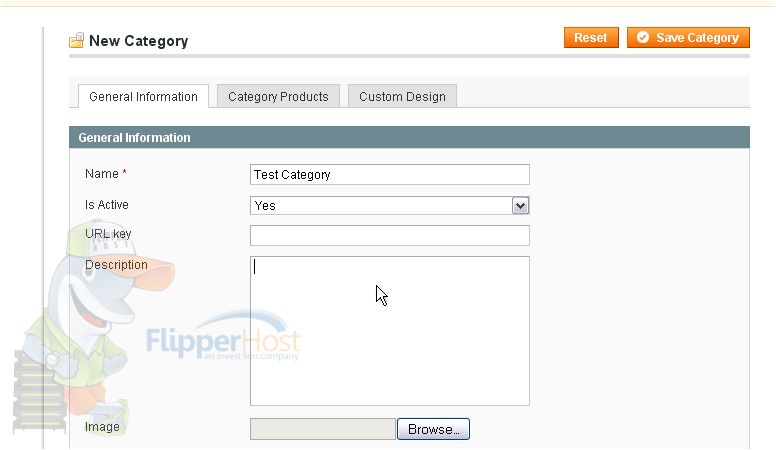Viewport: 776px width, 450px height.
Task: Click the General Information section header bar
Action: 409,137
